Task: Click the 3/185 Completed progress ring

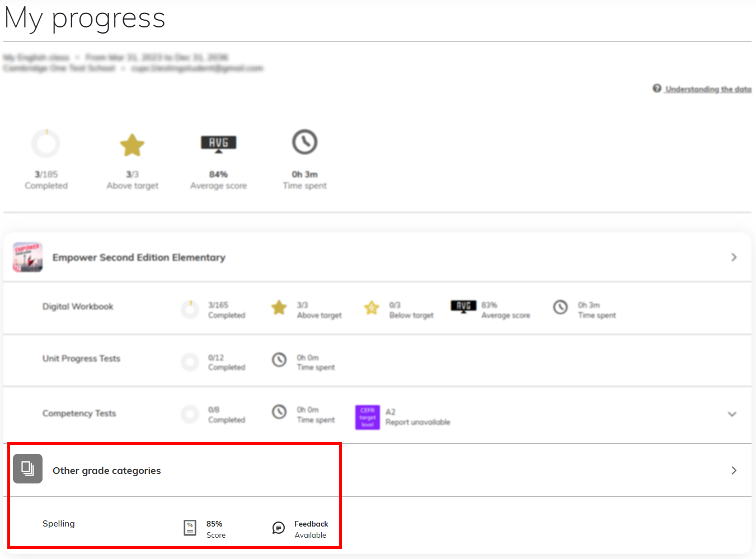Action: coord(46,143)
